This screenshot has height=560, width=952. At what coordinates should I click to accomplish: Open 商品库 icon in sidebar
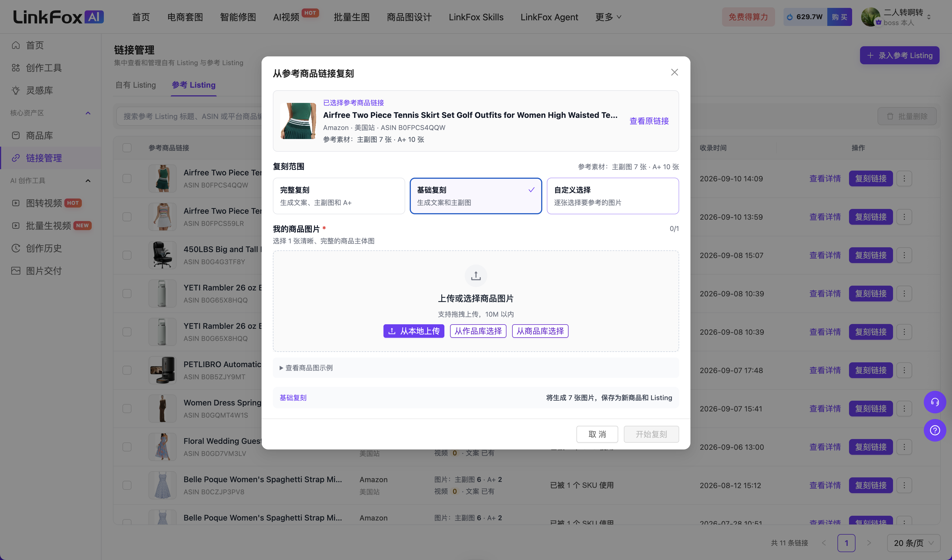click(x=16, y=136)
